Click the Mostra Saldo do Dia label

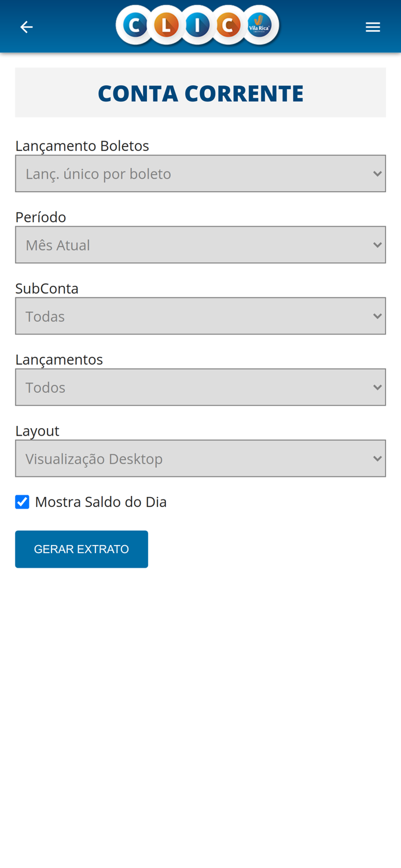pyautogui.click(x=101, y=501)
